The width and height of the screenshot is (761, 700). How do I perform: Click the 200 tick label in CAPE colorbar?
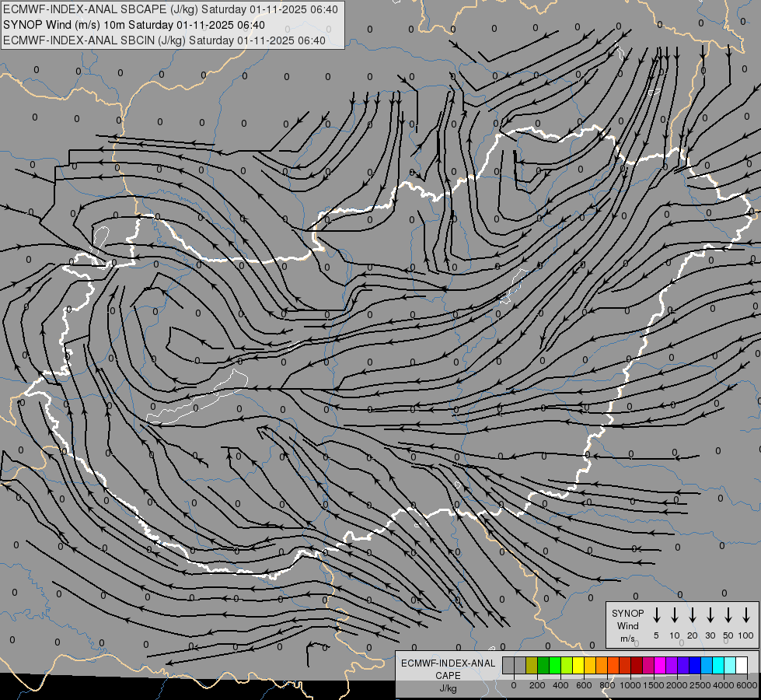537,685
